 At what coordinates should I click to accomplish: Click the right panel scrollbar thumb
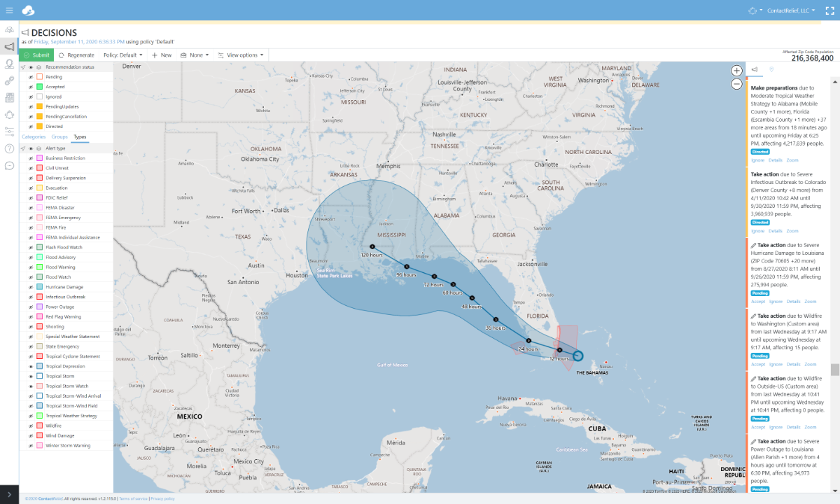834,370
